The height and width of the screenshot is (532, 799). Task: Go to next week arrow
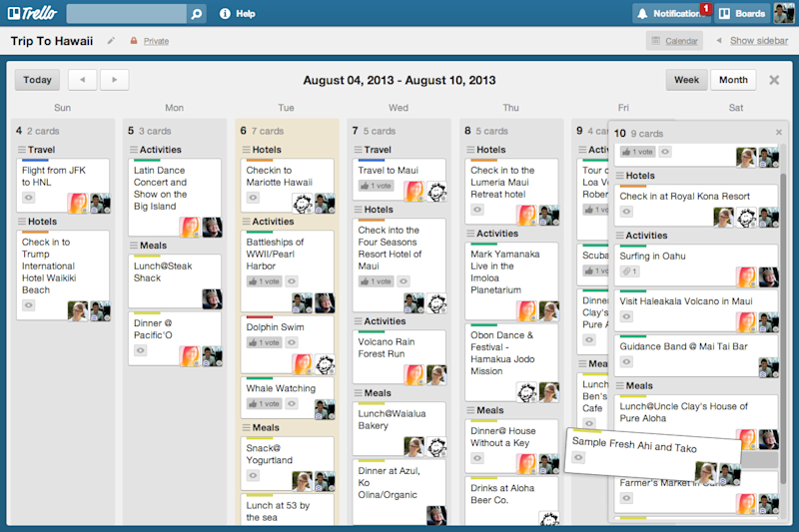point(114,80)
